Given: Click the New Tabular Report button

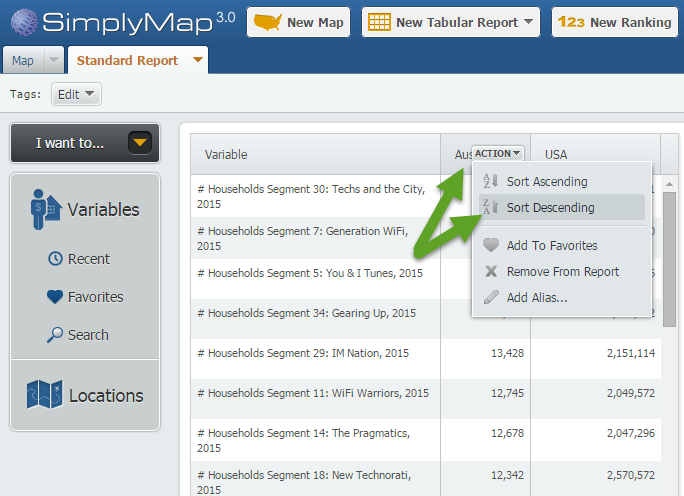Looking at the screenshot, I should [x=451, y=22].
